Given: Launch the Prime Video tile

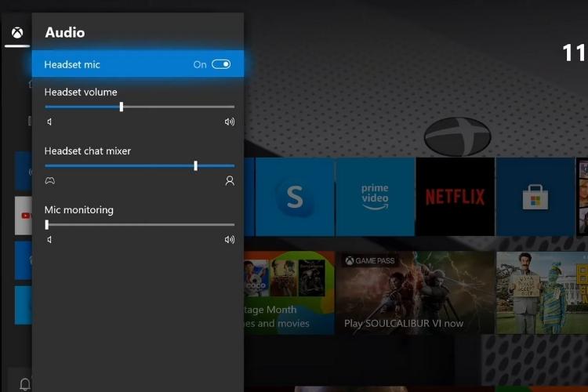Looking at the screenshot, I should pos(375,197).
